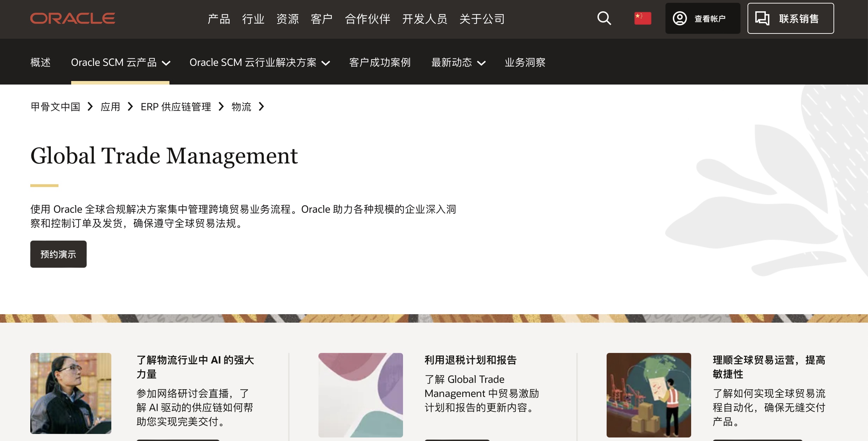Open the 开发人员 menu
Screen dimensions: 868x441
coord(425,19)
